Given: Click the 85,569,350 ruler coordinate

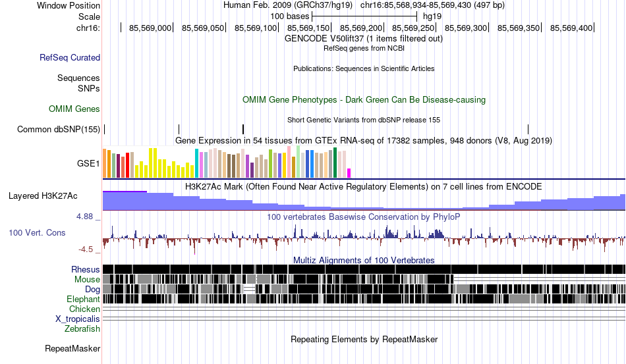Looking at the screenshot, I should (x=519, y=28).
